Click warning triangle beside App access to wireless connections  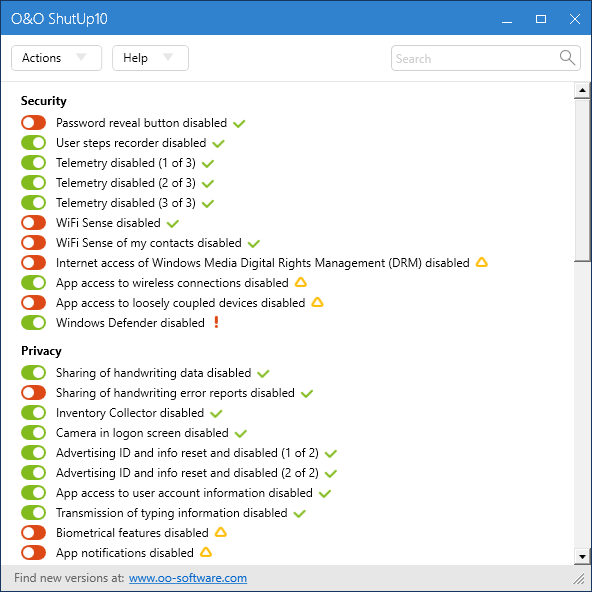301,282
